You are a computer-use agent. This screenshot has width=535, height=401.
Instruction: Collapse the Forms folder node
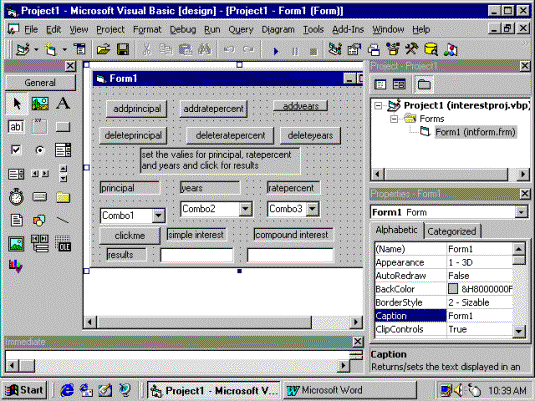coord(393,119)
